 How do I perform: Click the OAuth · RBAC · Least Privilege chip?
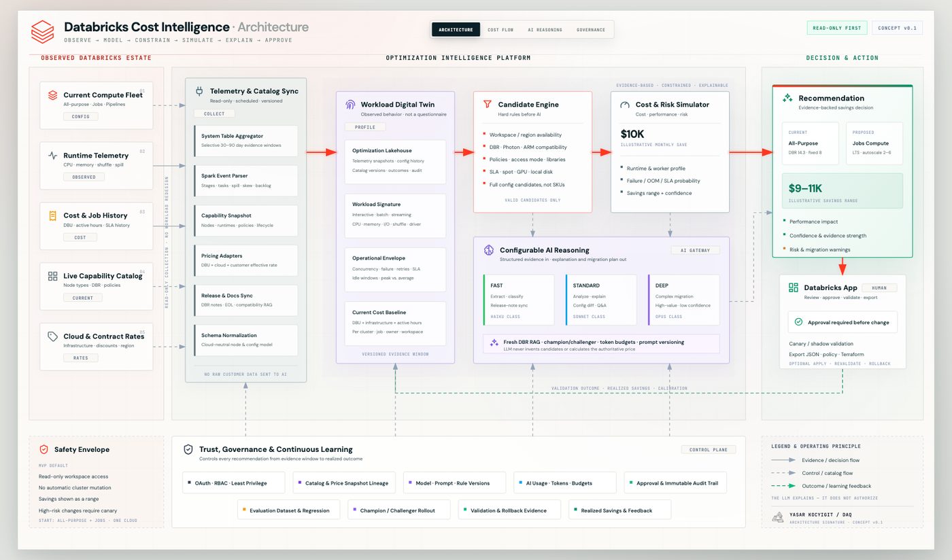[233, 483]
